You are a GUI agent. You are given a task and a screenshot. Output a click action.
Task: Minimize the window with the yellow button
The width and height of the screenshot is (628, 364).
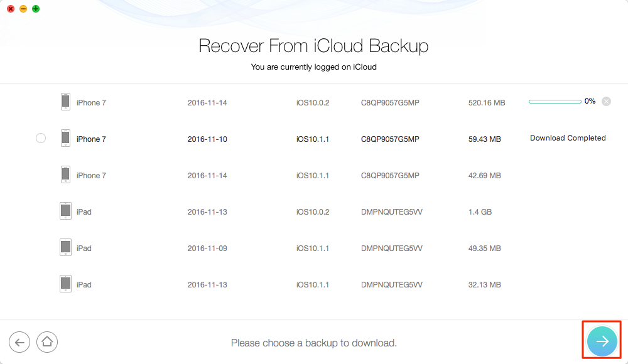pyautogui.click(x=23, y=9)
